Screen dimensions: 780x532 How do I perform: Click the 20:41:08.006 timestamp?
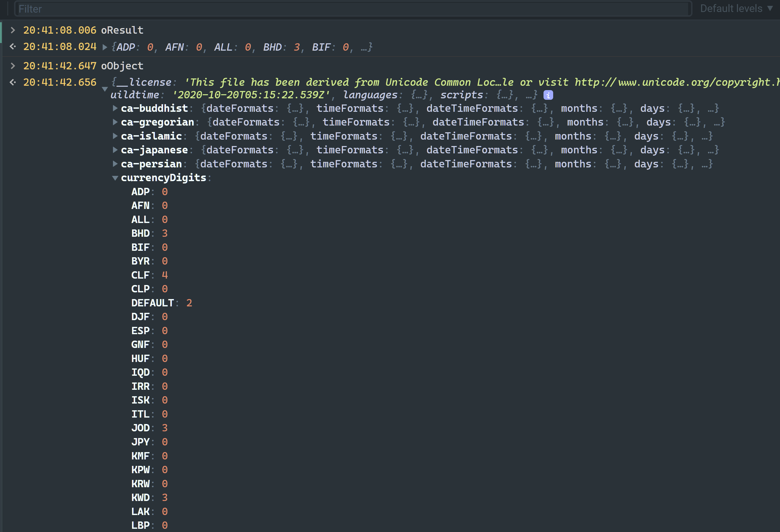pos(60,30)
